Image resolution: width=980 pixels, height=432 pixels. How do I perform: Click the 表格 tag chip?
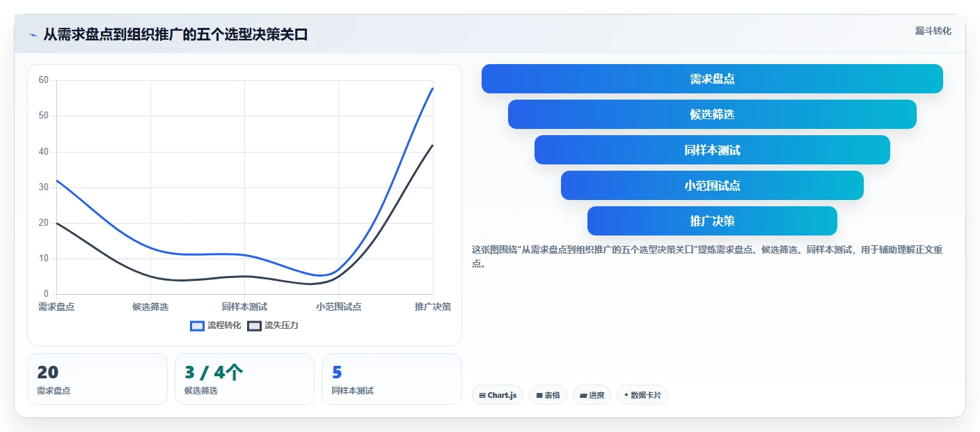[548, 395]
